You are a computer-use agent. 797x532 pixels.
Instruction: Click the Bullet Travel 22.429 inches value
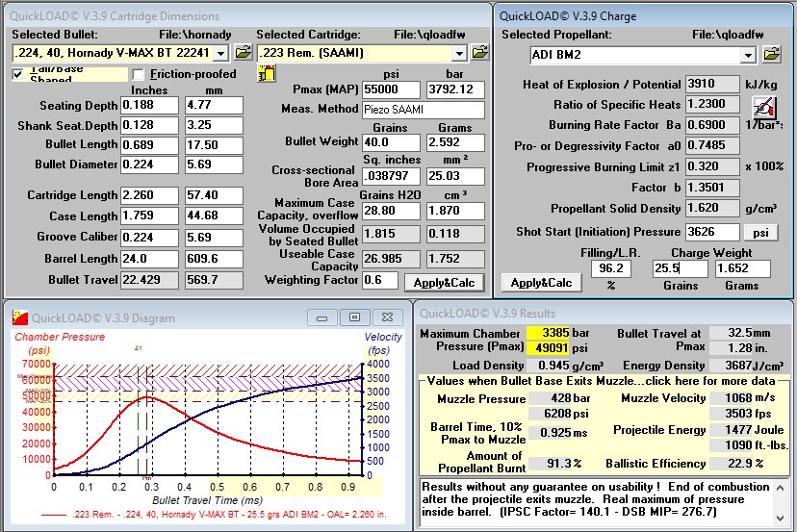tap(149, 280)
